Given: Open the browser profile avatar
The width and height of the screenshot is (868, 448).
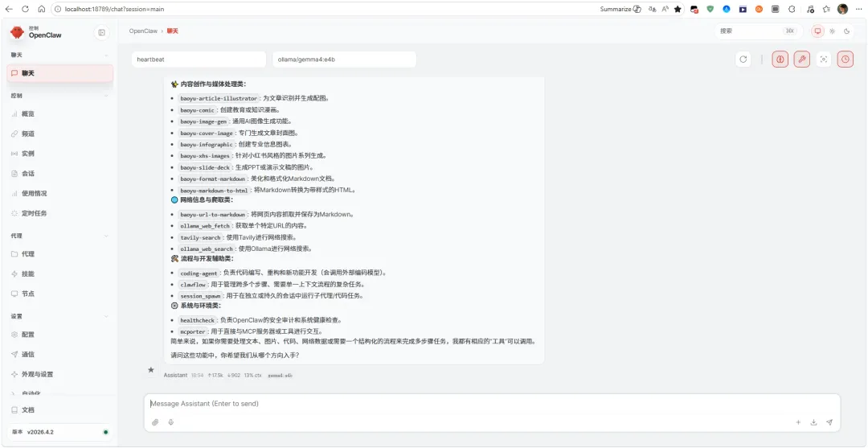Looking at the screenshot, I should [842, 9].
